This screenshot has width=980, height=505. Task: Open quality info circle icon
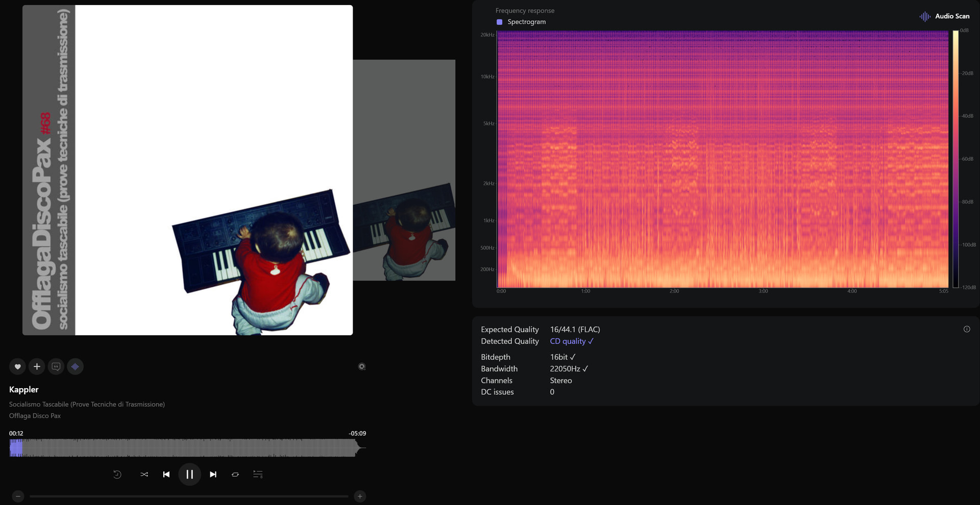(x=967, y=329)
